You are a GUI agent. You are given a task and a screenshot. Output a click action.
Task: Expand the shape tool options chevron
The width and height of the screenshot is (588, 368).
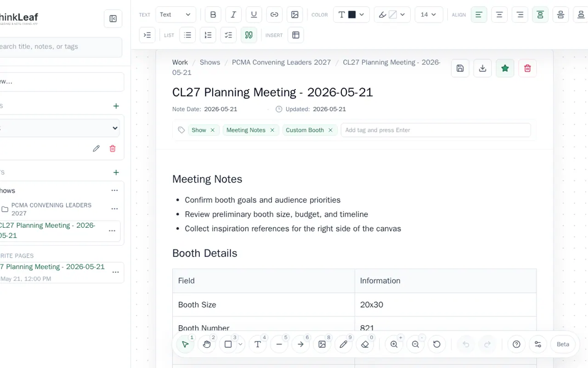coord(241,345)
